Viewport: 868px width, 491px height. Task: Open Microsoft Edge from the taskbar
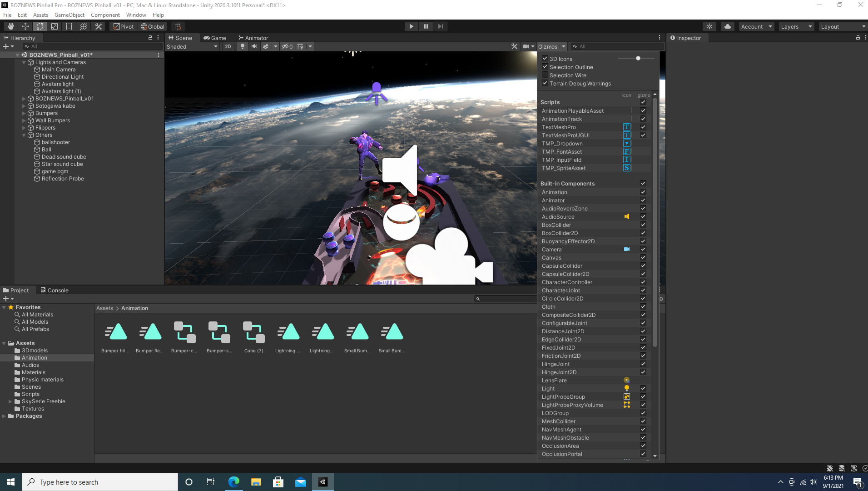point(234,482)
